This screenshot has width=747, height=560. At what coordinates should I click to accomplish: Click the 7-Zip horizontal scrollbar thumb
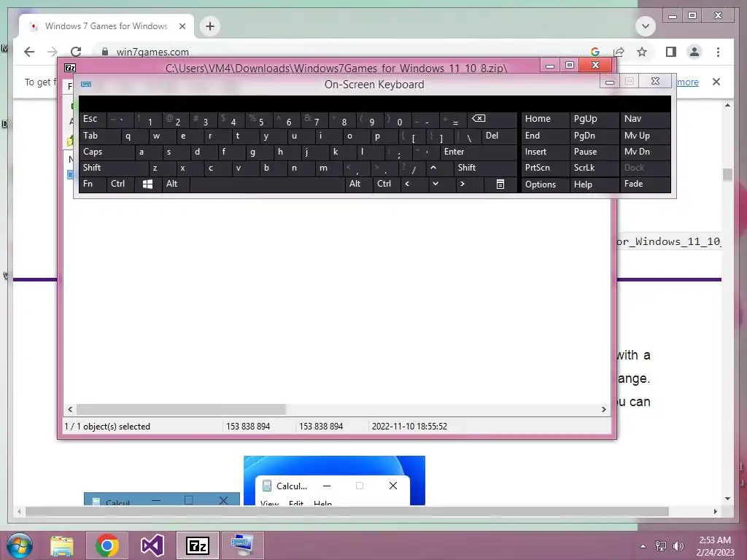point(181,410)
